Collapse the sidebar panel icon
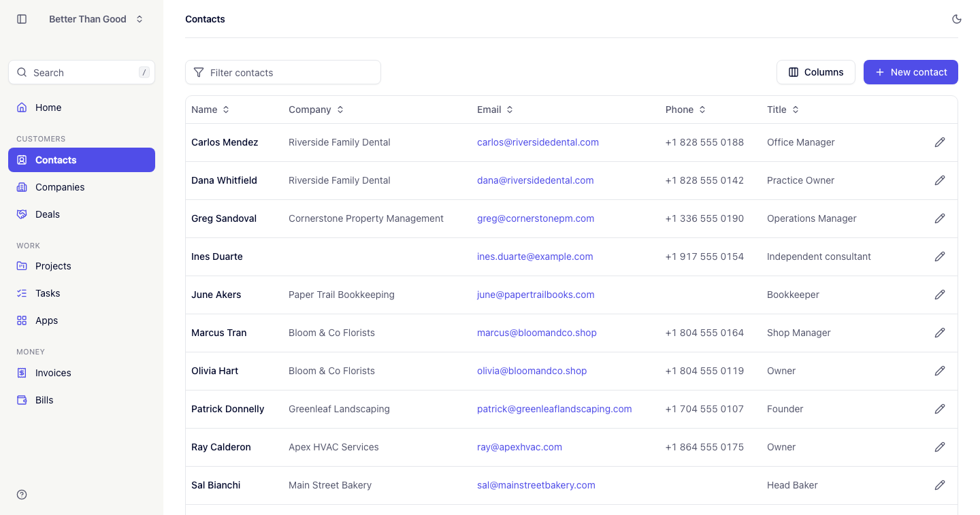Image resolution: width=980 pixels, height=515 pixels. [22, 19]
